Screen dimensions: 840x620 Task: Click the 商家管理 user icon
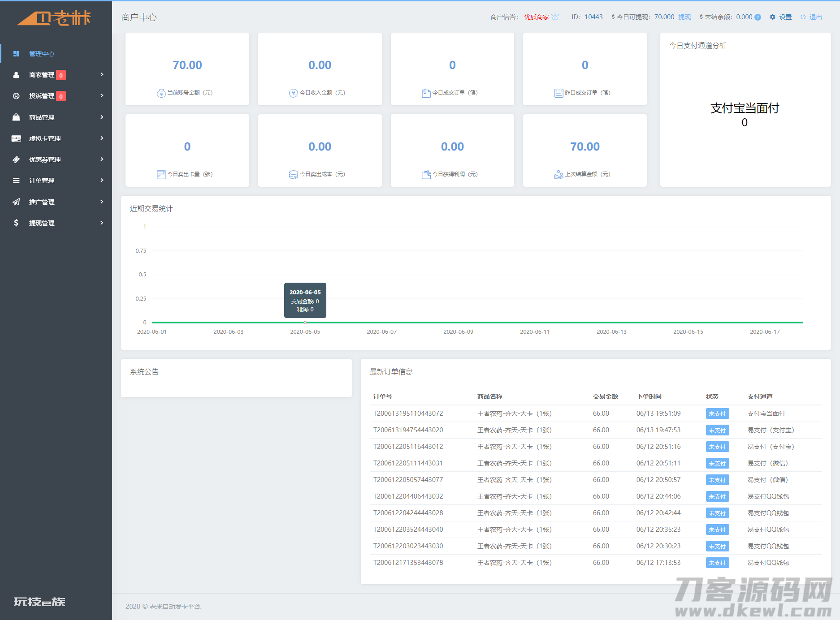16,75
